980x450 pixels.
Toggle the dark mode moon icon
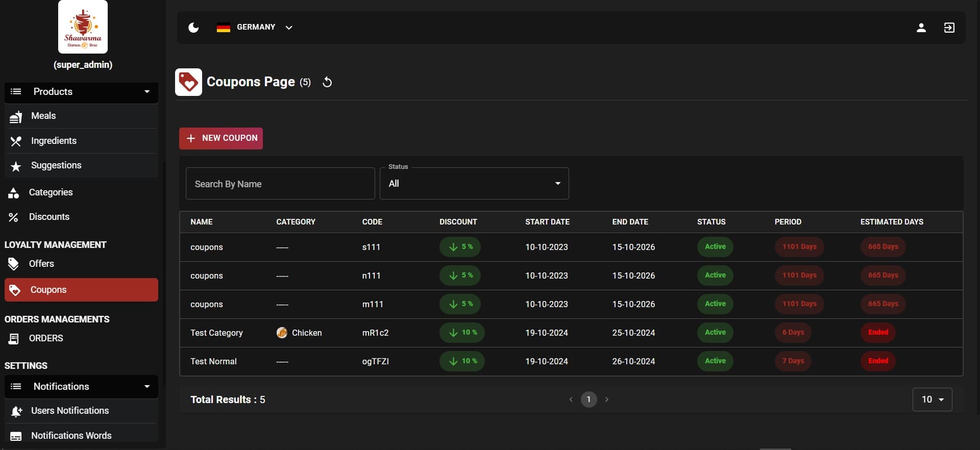click(x=193, y=28)
